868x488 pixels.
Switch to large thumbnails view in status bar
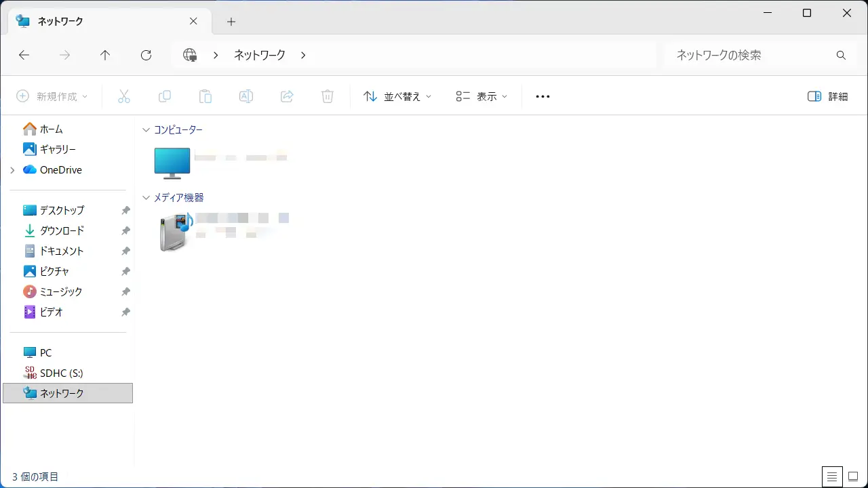[x=853, y=476]
